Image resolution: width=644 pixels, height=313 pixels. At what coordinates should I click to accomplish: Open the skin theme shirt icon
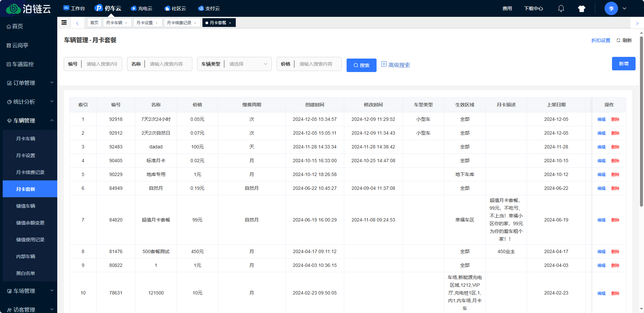(581, 9)
